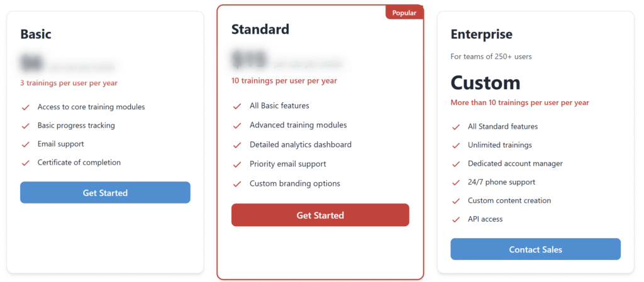Image resolution: width=644 pixels, height=282 pixels.
Task: Select the Basic plan heading
Action: coord(36,34)
